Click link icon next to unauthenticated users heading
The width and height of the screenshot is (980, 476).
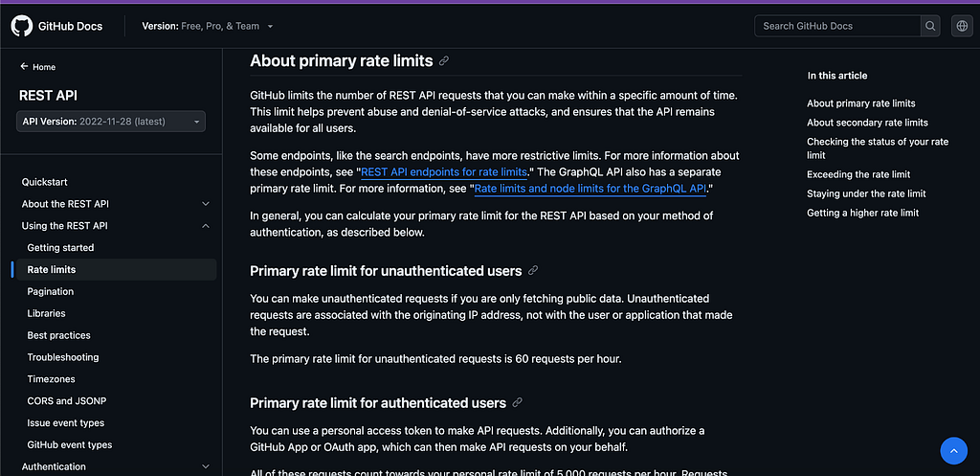coord(532,271)
